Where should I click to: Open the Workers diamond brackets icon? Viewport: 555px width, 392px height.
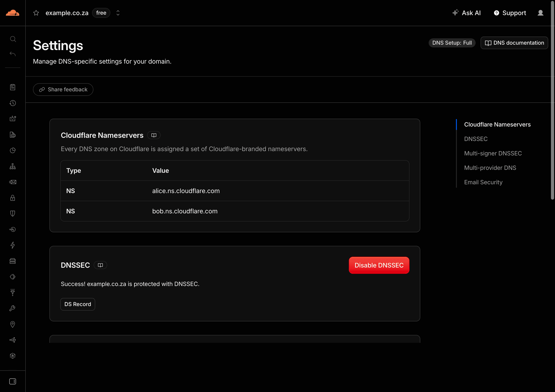(13, 277)
